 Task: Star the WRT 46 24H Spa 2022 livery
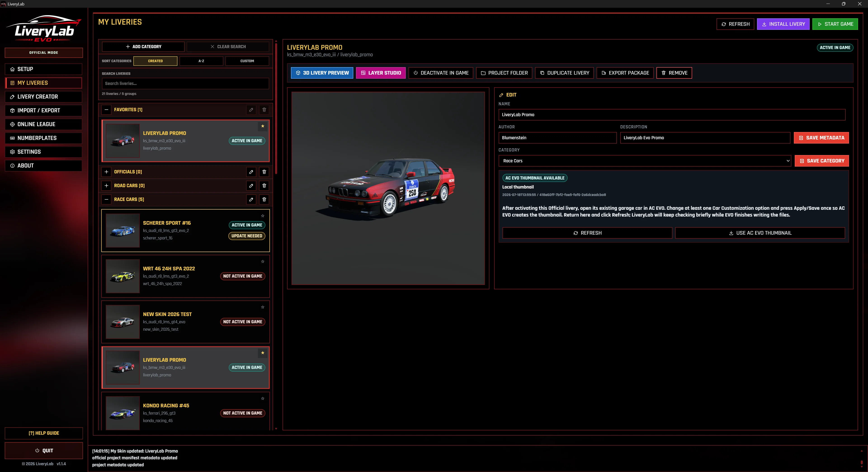[x=262, y=262]
